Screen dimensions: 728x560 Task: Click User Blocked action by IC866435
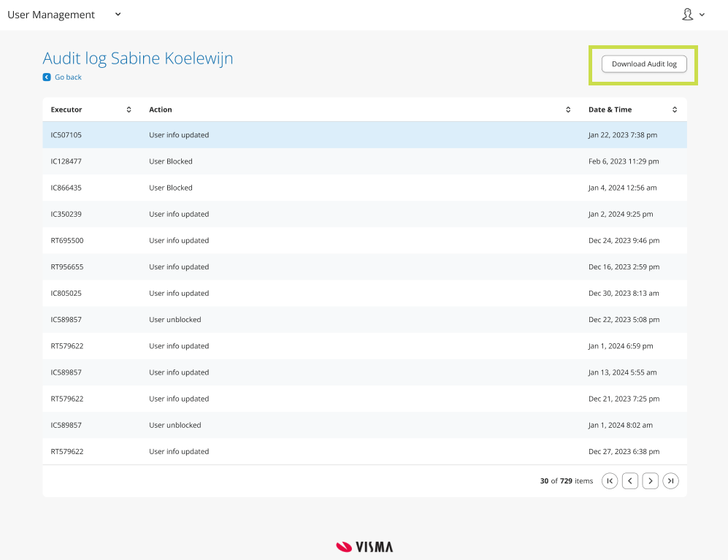171,188
